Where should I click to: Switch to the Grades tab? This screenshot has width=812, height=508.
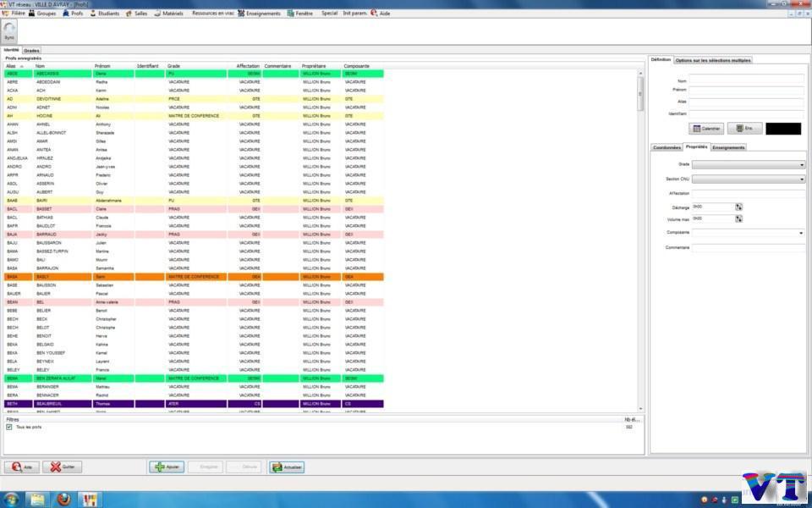pyautogui.click(x=31, y=51)
